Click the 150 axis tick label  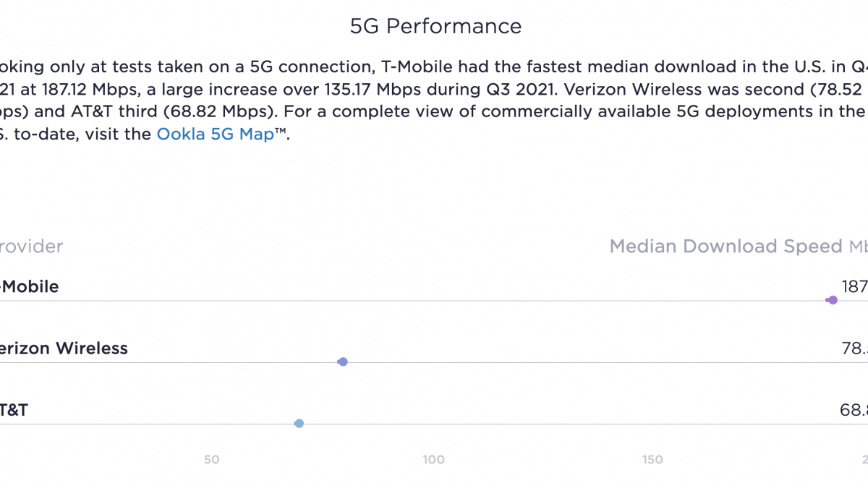coord(652,460)
